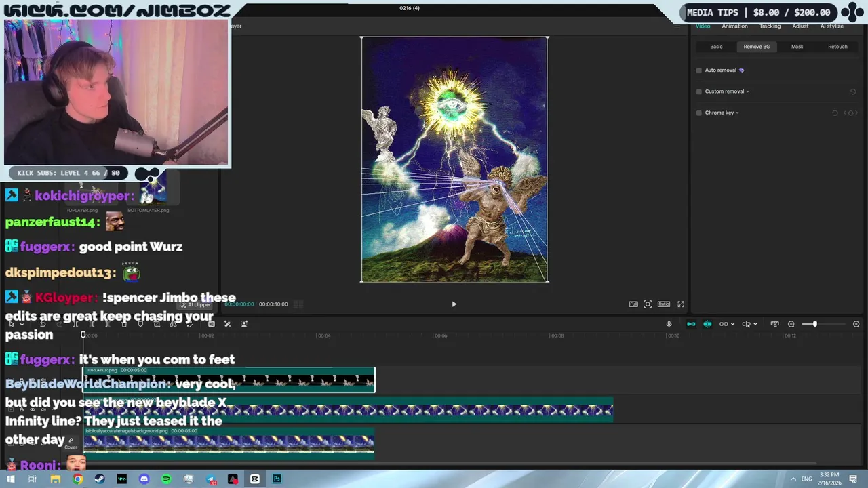This screenshot has height=488, width=868.
Task: Toggle auto snapping on timeline
Action: tap(707, 324)
